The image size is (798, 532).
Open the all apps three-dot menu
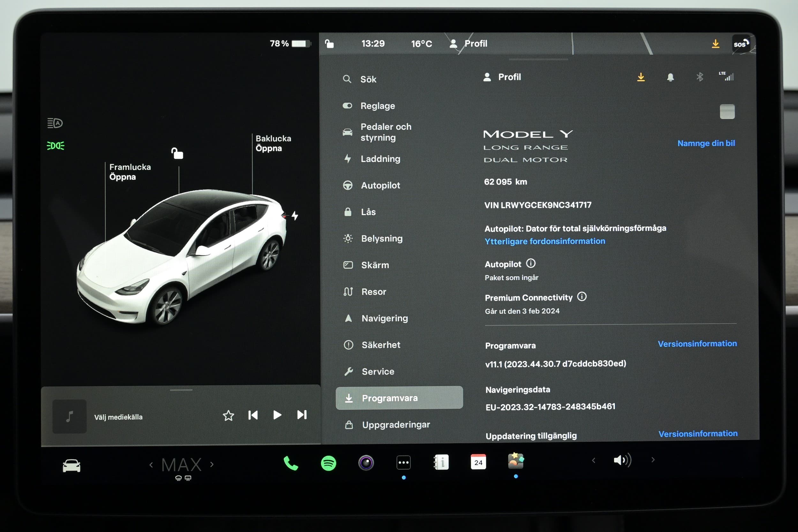click(x=403, y=462)
